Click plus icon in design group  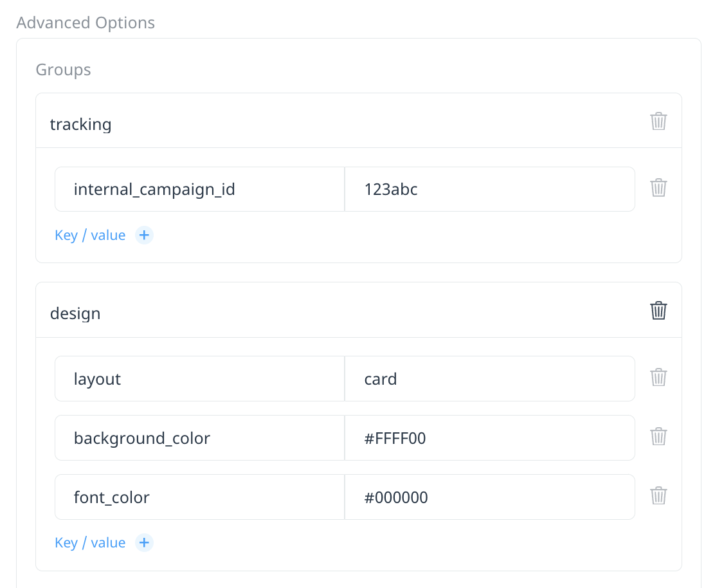[x=144, y=542]
